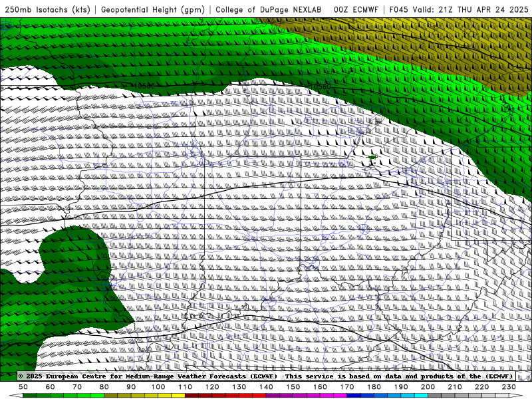The height and width of the screenshot is (399, 532).
Task: Click the legend value 150
Action: click(x=293, y=387)
